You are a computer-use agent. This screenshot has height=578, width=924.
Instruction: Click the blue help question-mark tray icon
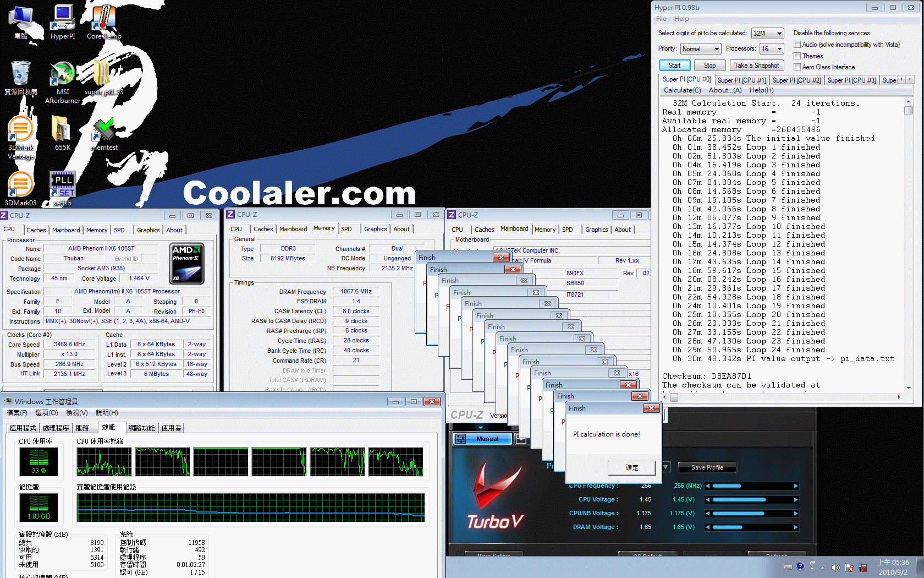coord(800,566)
